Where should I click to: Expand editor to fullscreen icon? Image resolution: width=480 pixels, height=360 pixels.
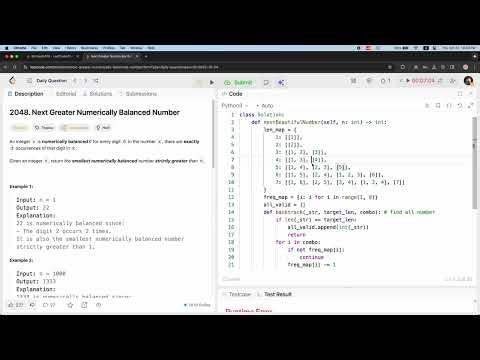pos(471,106)
